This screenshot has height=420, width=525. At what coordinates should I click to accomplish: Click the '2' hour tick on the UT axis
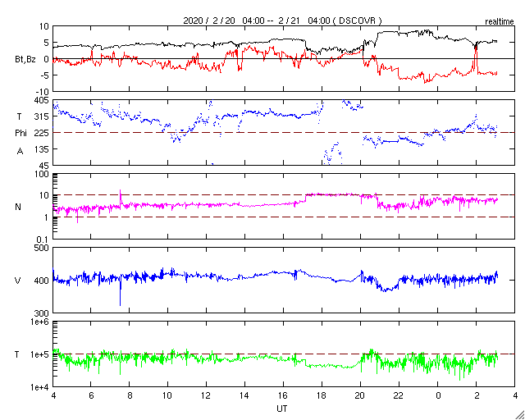(x=477, y=396)
